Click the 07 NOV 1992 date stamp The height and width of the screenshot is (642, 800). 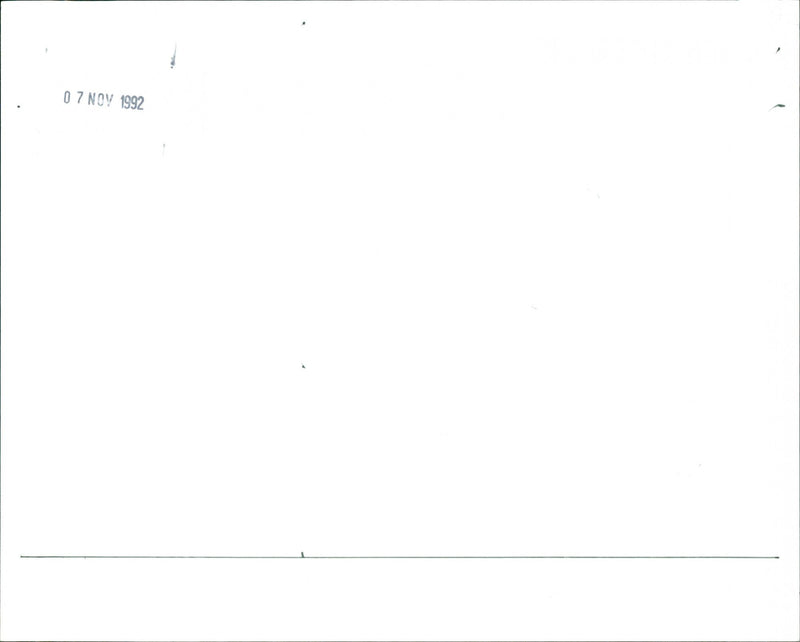coord(104,100)
